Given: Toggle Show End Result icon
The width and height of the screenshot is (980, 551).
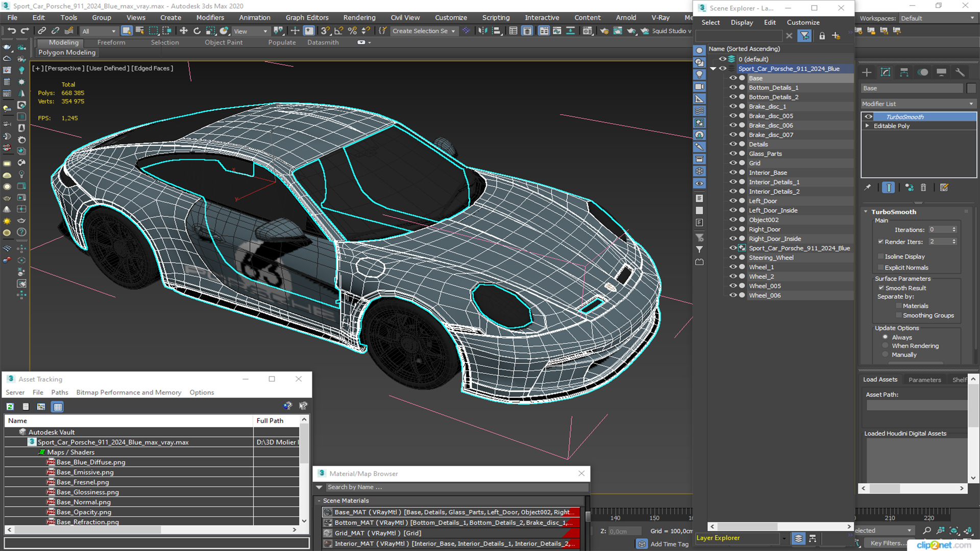Looking at the screenshot, I should click(888, 188).
